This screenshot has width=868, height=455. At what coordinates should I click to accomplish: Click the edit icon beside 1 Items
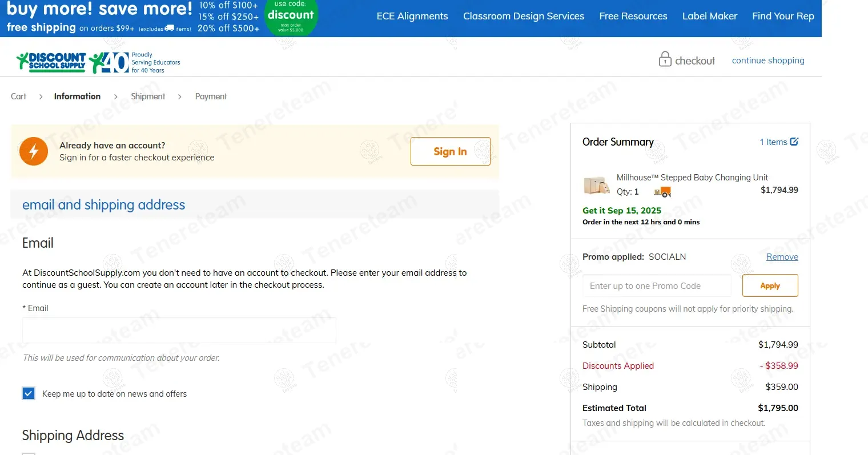[x=794, y=142]
